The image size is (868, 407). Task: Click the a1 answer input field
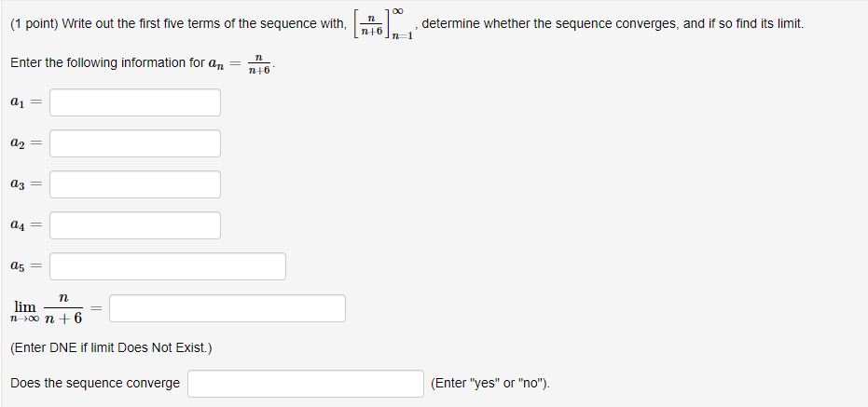coord(135,102)
